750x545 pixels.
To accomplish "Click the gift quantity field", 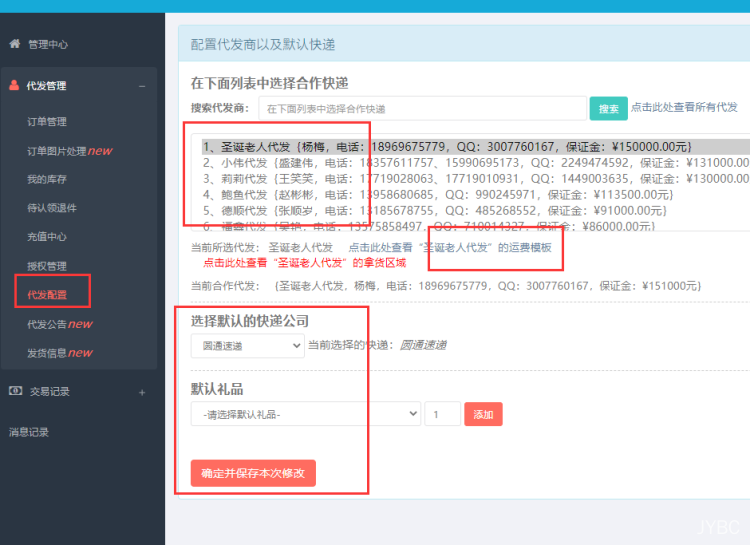I will point(442,414).
